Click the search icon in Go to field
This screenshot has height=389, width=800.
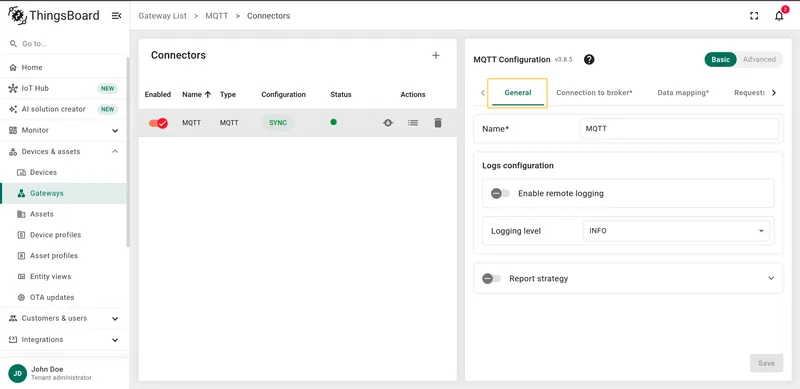pyautogui.click(x=13, y=44)
